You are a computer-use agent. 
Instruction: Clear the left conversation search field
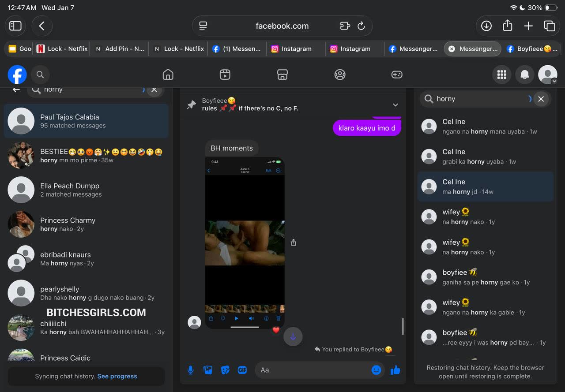[x=154, y=90]
